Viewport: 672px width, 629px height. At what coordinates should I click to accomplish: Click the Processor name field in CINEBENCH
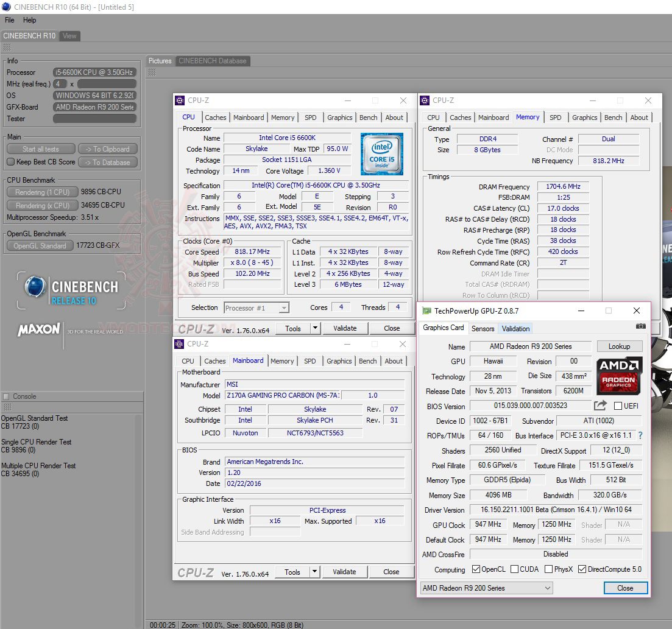point(94,72)
